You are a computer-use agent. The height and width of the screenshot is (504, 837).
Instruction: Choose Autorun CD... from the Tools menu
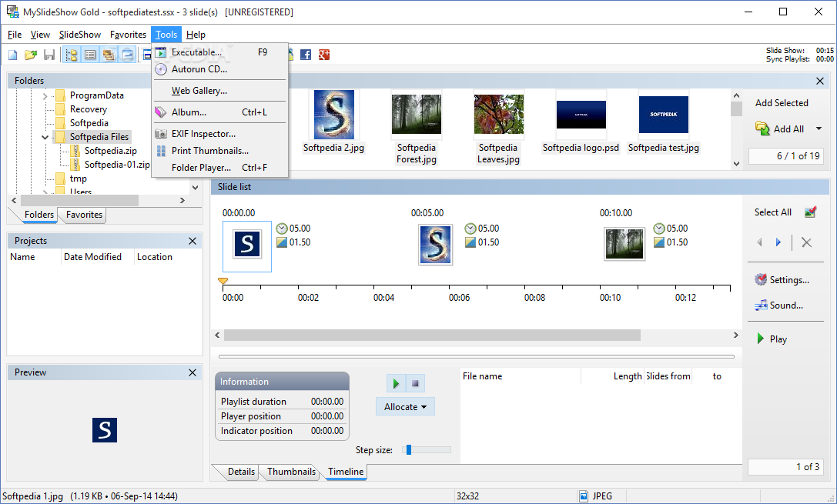click(220, 68)
